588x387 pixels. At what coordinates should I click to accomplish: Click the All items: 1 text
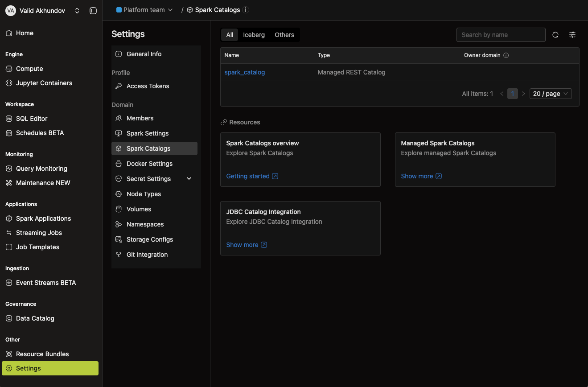pyautogui.click(x=477, y=94)
